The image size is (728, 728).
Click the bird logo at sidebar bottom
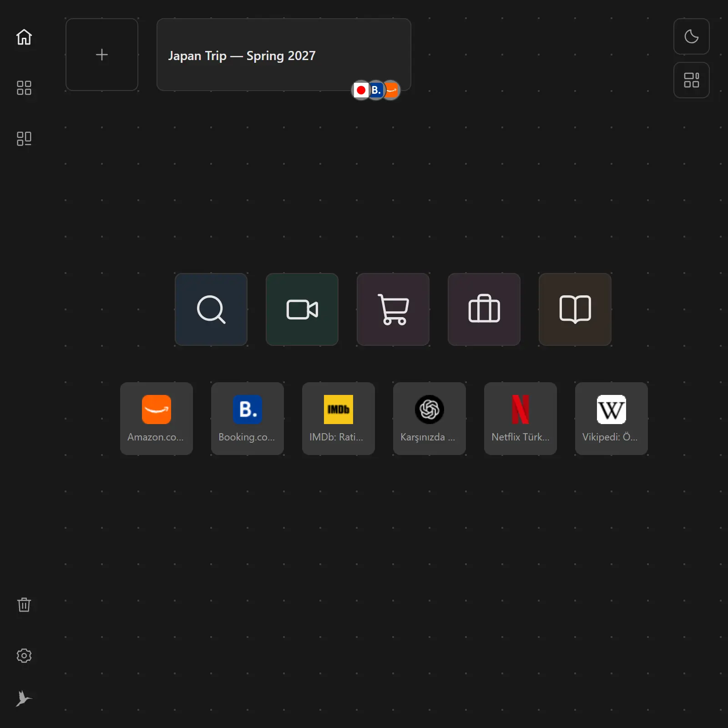coord(24,698)
